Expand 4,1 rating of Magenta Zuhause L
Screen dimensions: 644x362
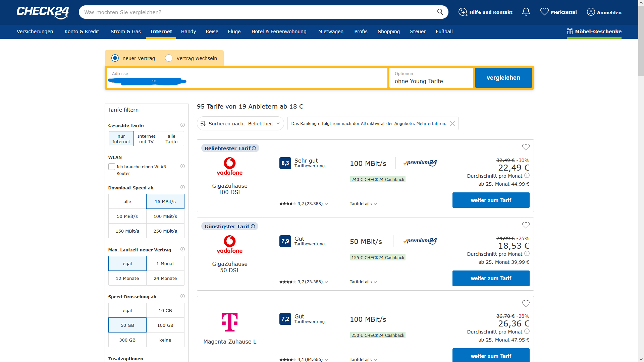click(x=304, y=359)
